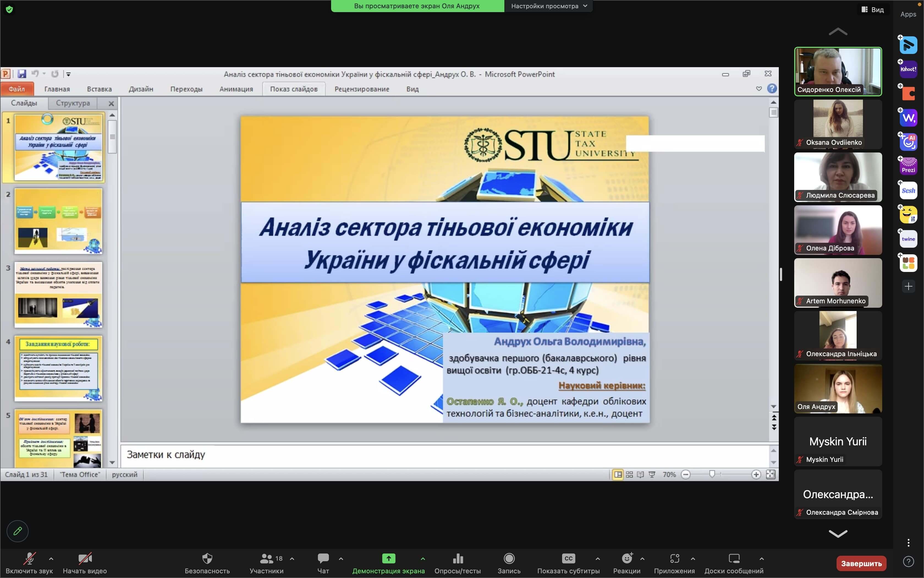This screenshot has width=924, height=578.
Task: Click the PowerPoint Undo icon
Action: point(35,73)
